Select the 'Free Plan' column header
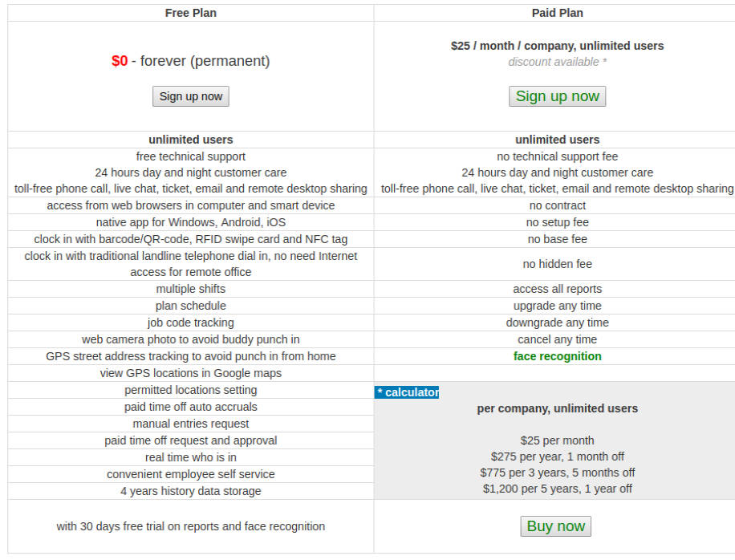This screenshot has height=560, width=735. pos(190,12)
